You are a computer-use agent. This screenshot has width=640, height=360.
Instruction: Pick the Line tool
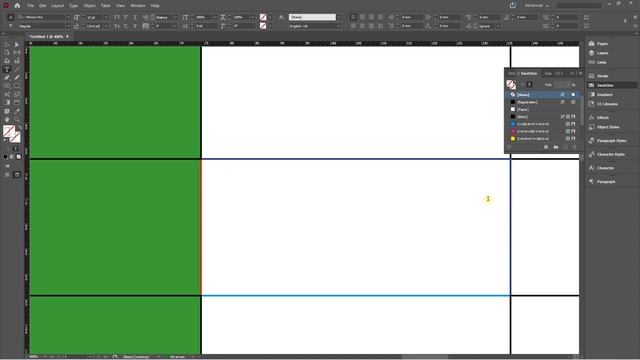click(17, 69)
